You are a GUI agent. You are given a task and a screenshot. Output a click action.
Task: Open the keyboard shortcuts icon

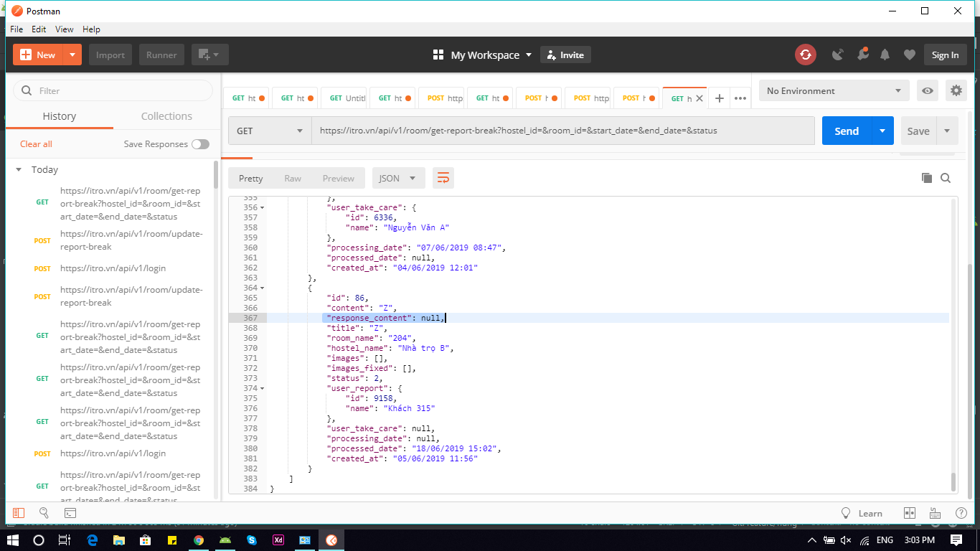(935, 513)
